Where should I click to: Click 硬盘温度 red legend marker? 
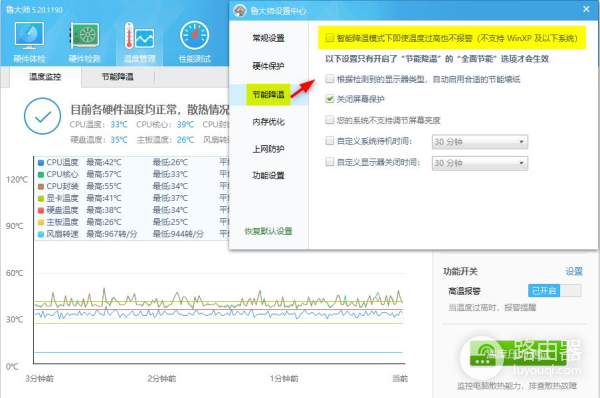[x=41, y=210]
